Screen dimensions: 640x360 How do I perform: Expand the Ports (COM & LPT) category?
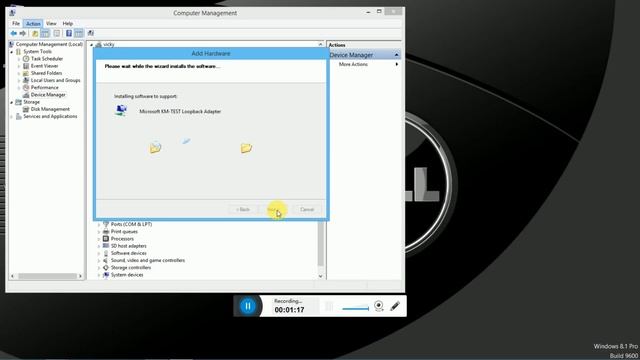pyautogui.click(x=99, y=224)
